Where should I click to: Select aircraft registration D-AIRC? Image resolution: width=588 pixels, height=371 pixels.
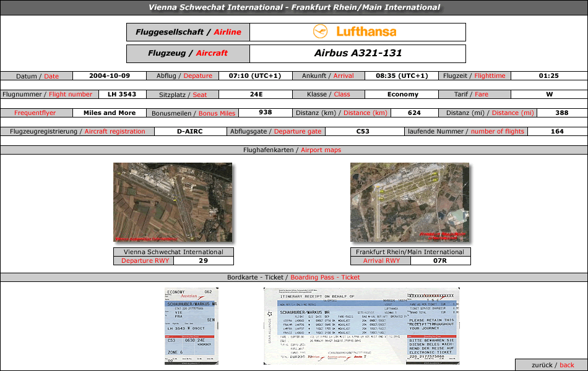(190, 132)
